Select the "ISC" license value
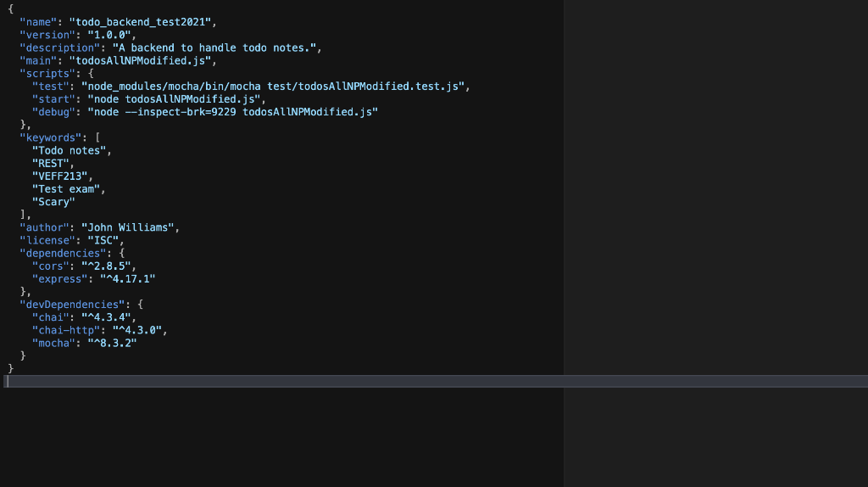 pos(103,240)
